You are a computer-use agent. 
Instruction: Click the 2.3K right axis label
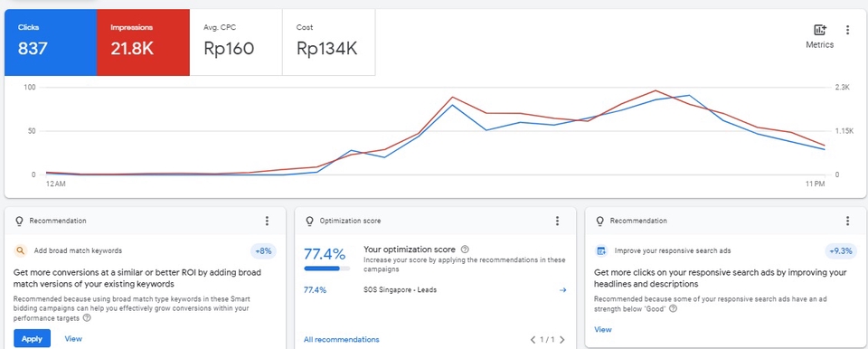click(843, 87)
